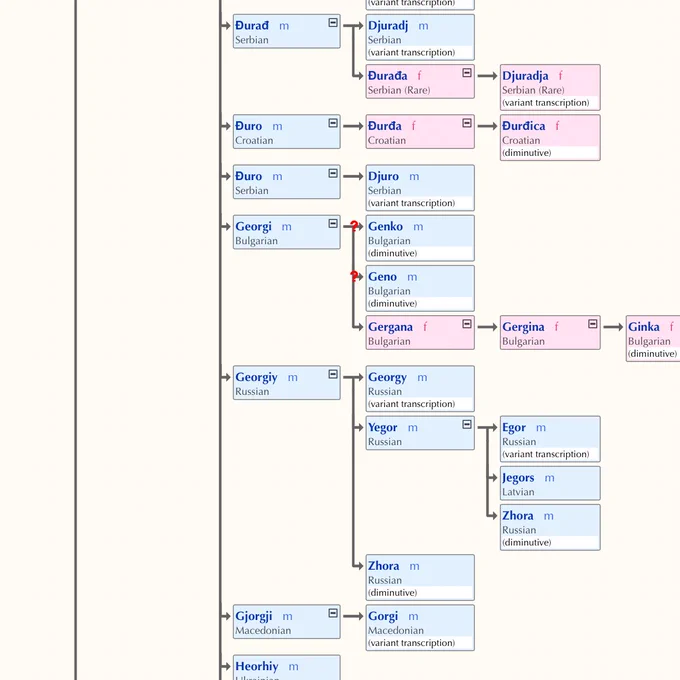This screenshot has width=680, height=680.
Task: Open the name Đurđa
Action: pos(384,126)
